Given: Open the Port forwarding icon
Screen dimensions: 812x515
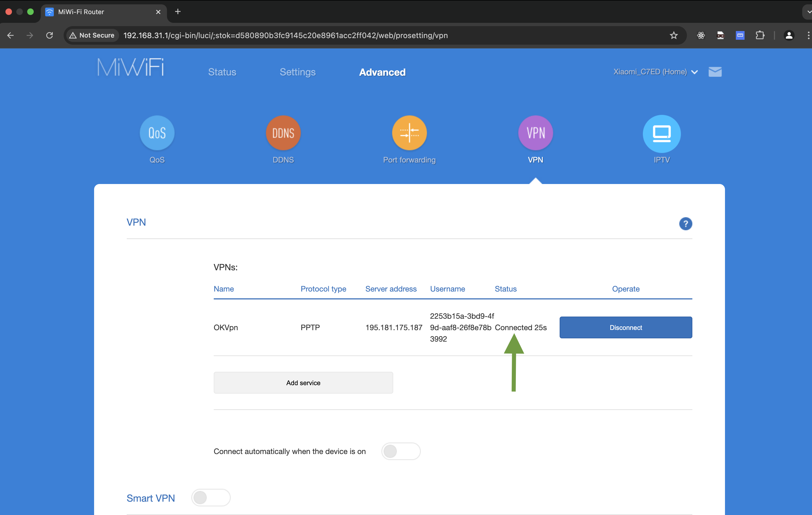Looking at the screenshot, I should point(409,133).
